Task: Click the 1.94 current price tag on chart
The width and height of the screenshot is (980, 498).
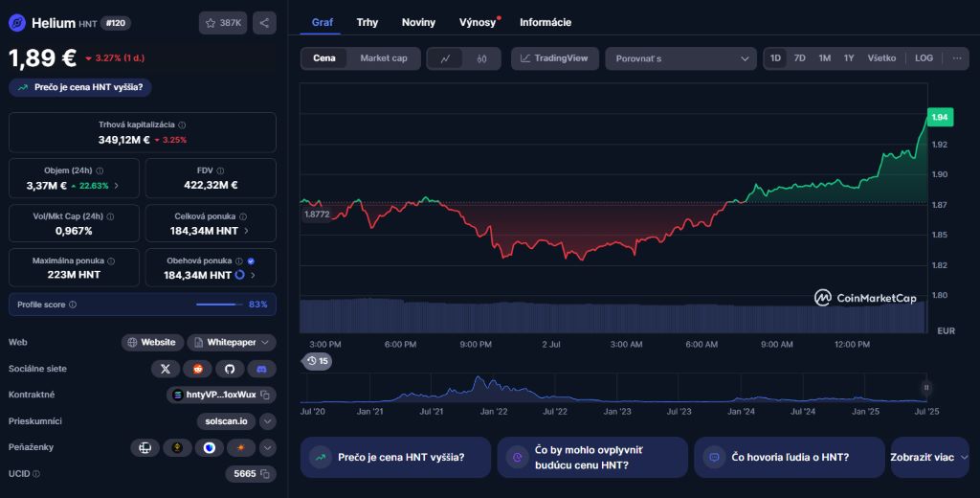Action: [x=940, y=117]
